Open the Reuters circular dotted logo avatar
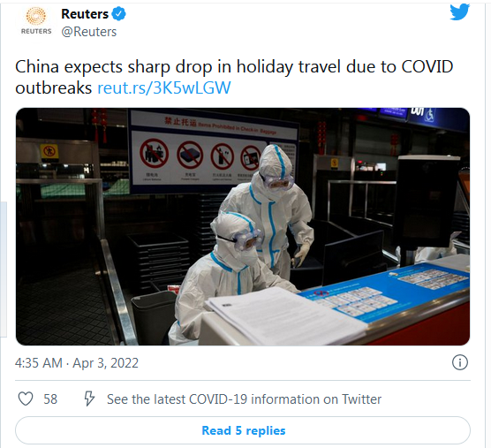This screenshot has height=448, width=491. click(x=35, y=16)
